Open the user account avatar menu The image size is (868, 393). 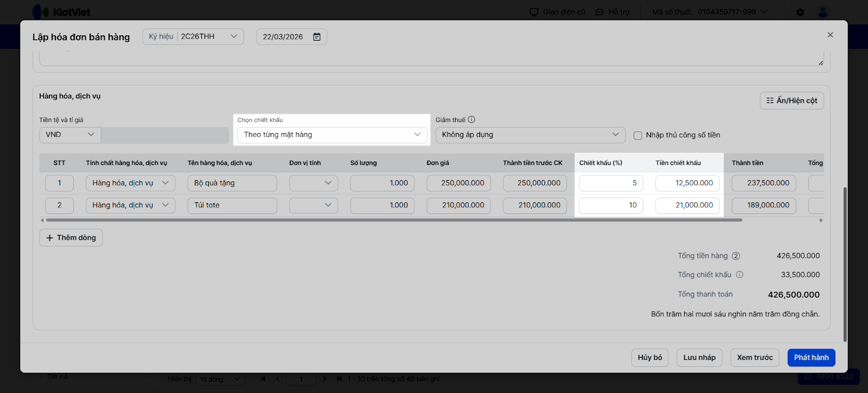(x=823, y=12)
